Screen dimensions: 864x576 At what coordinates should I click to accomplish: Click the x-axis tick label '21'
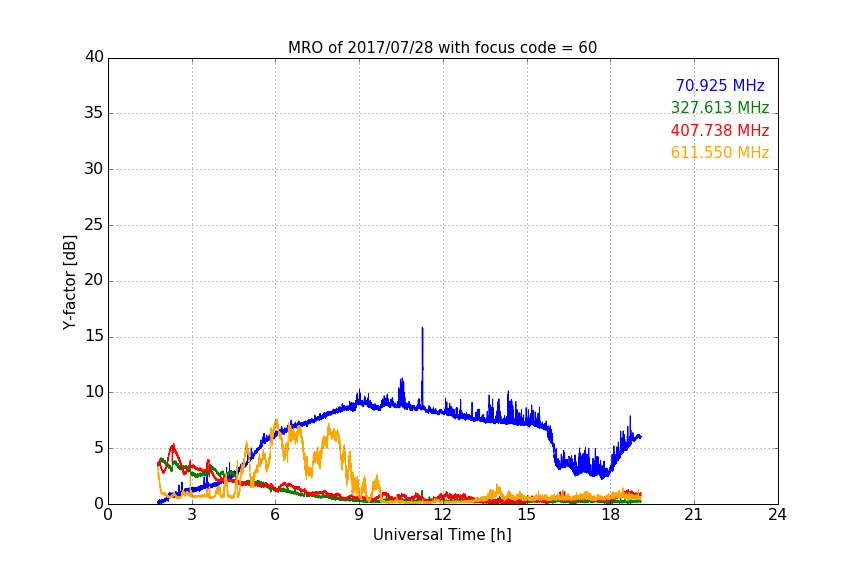[694, 515]
